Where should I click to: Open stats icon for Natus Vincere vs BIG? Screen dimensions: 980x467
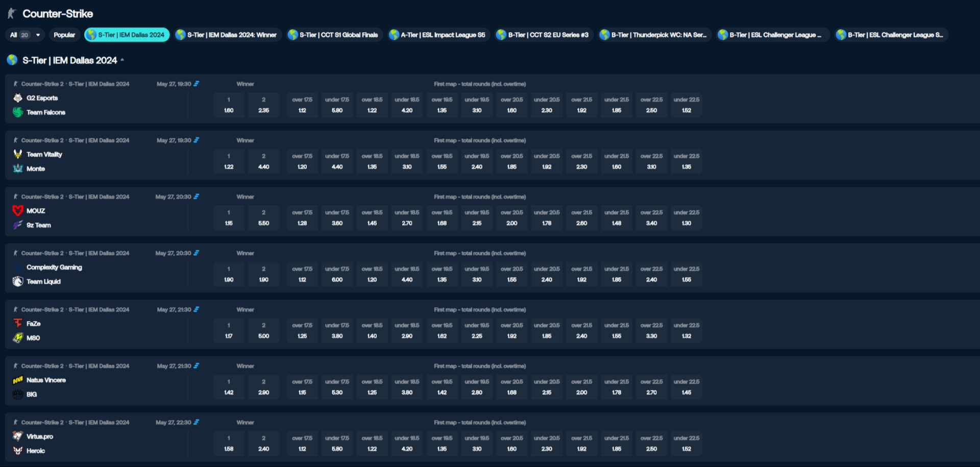197,366
